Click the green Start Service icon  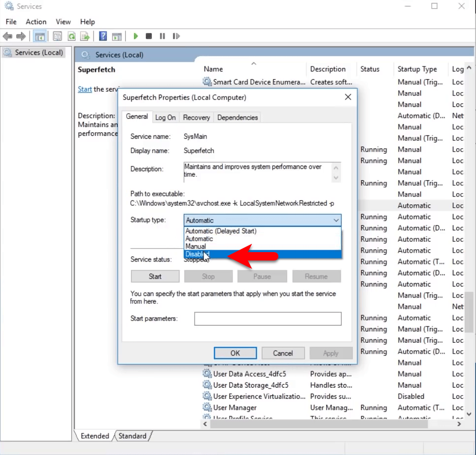pos(136,36)
